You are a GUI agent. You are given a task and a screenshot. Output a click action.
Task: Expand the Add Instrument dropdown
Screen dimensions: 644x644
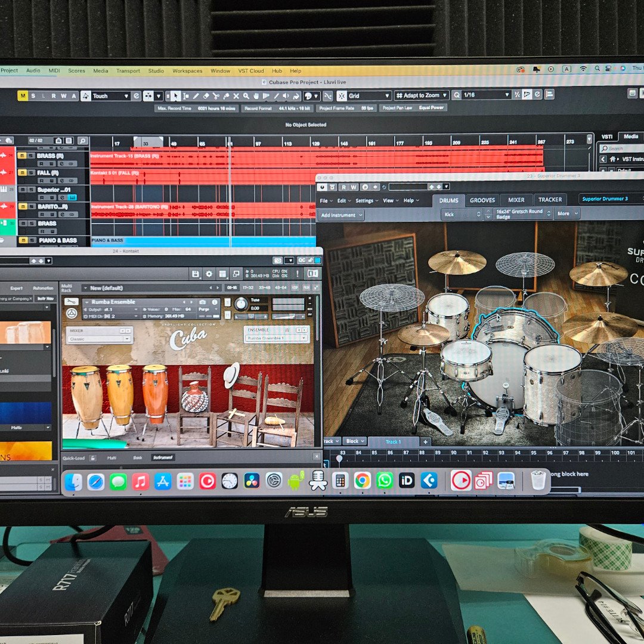tap(341, 215)
